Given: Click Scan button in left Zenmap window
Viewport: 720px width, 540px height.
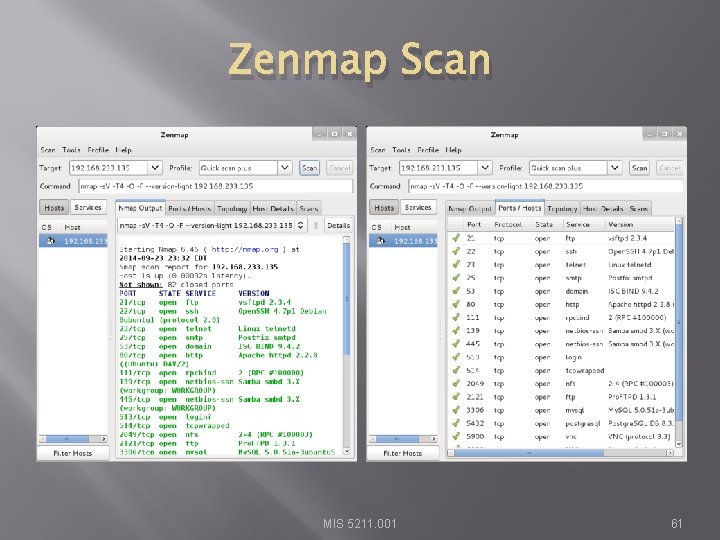Looking at the screenshot, I should click(309, 168).
